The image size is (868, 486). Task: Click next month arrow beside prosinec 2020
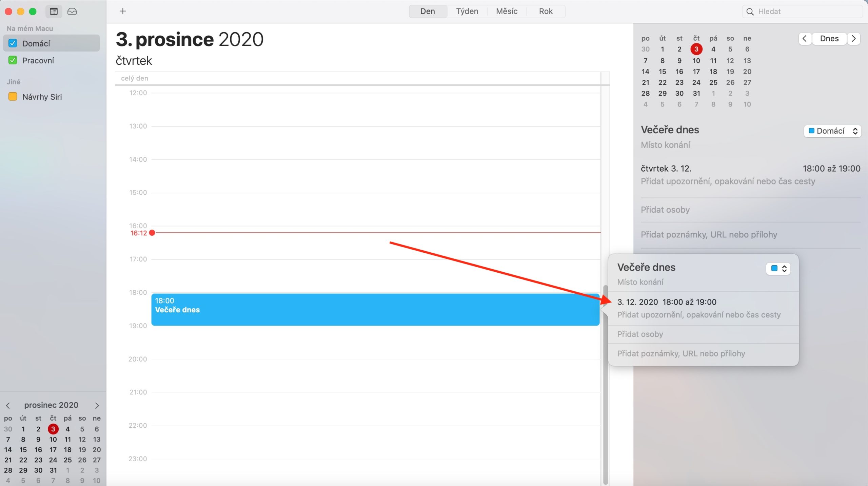click(97, 406)
